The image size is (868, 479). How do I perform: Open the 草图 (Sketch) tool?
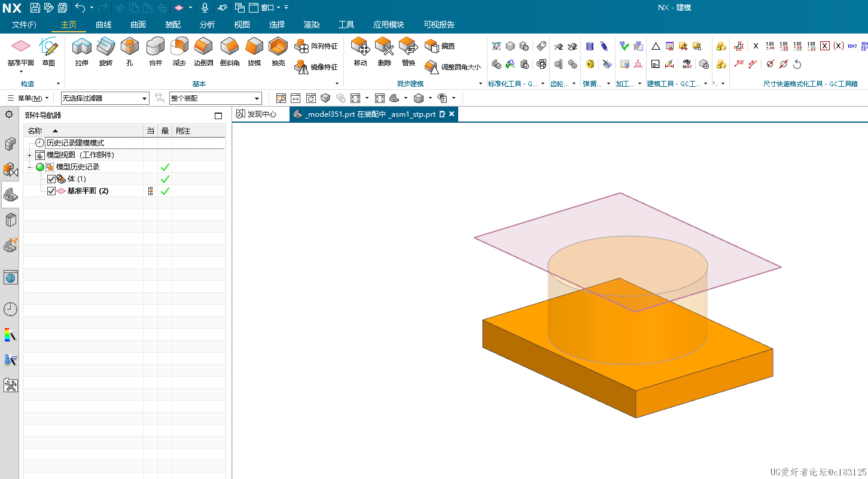coord(48,51)
